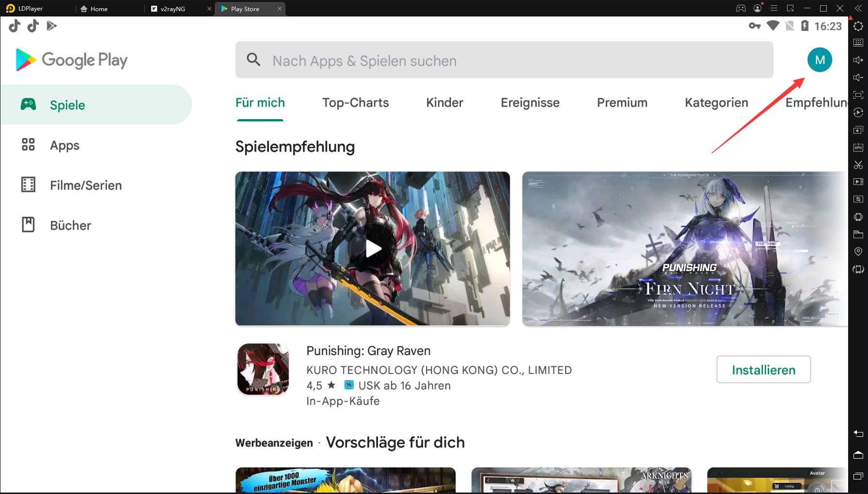Click the search magnifier icon
The image size is (868, 494).
click(253, 60)
